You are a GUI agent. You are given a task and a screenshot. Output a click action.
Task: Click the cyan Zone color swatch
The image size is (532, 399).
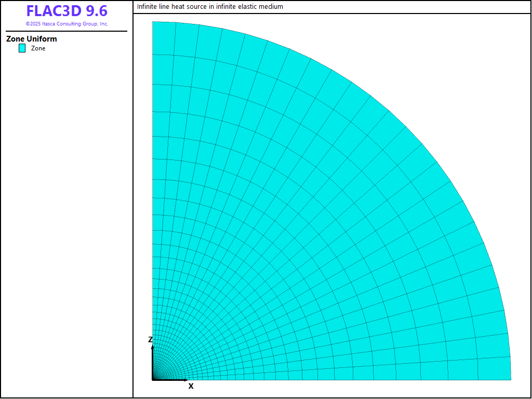coord(22,48)
